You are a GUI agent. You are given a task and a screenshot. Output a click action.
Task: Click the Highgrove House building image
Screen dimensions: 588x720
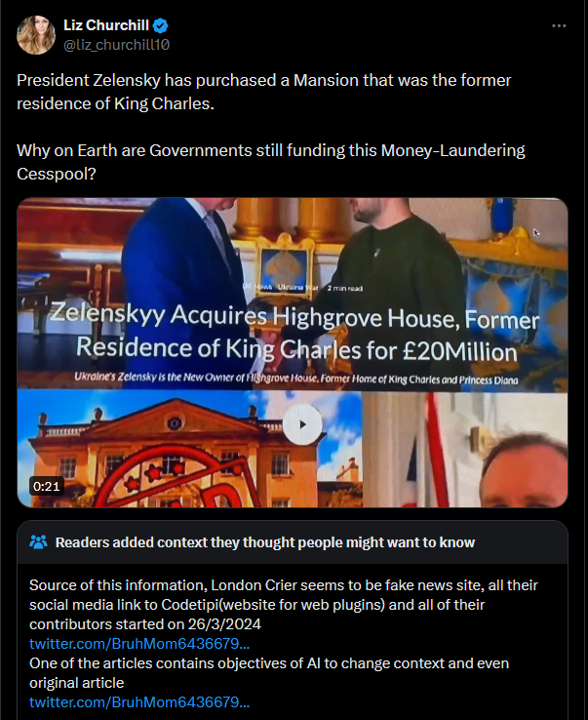tap(189, 450)
